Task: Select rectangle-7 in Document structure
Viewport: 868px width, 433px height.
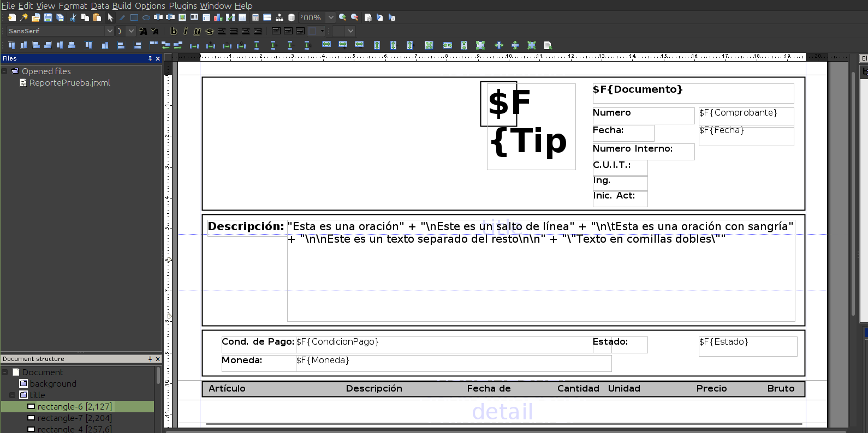Action: [74, 418]
